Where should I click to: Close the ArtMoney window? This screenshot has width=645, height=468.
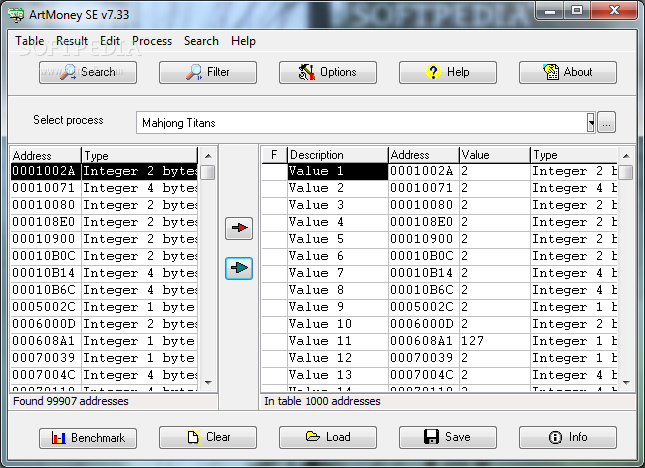[615, 11]
